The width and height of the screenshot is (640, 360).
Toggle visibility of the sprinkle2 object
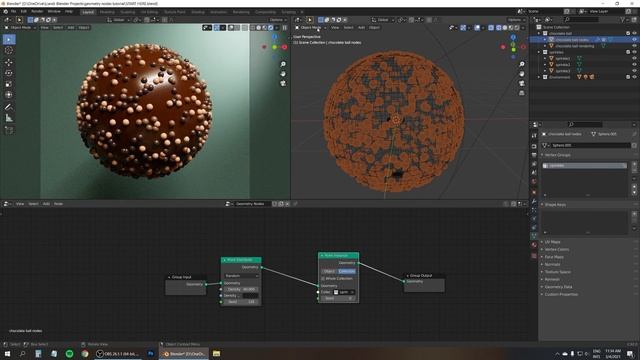[x=634, y=64]
